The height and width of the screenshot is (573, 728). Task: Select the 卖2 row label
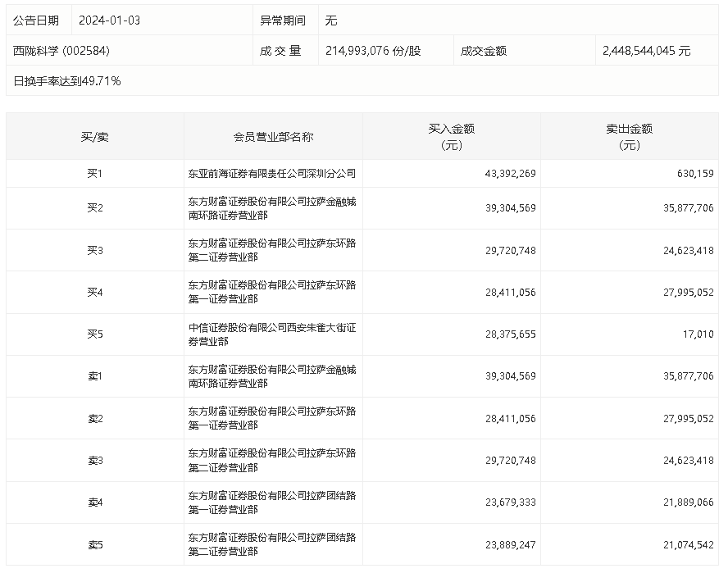click(95, 419)
